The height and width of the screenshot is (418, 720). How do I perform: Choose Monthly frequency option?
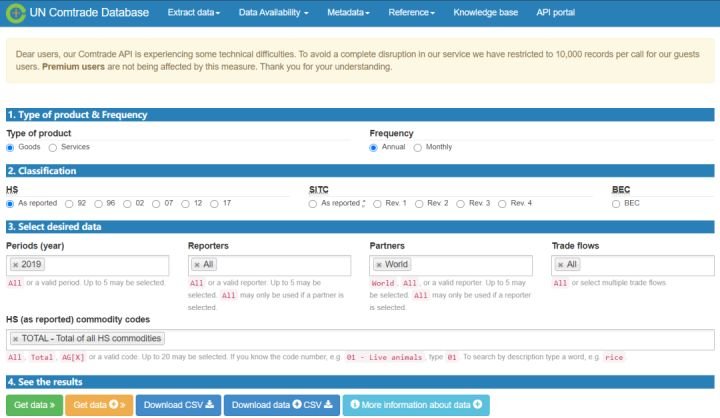point(418,147)
